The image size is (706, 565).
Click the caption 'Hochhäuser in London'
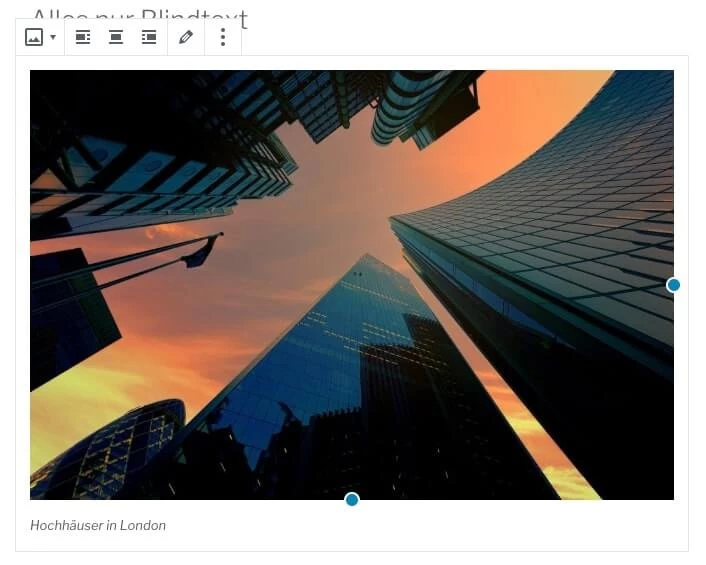98,525
